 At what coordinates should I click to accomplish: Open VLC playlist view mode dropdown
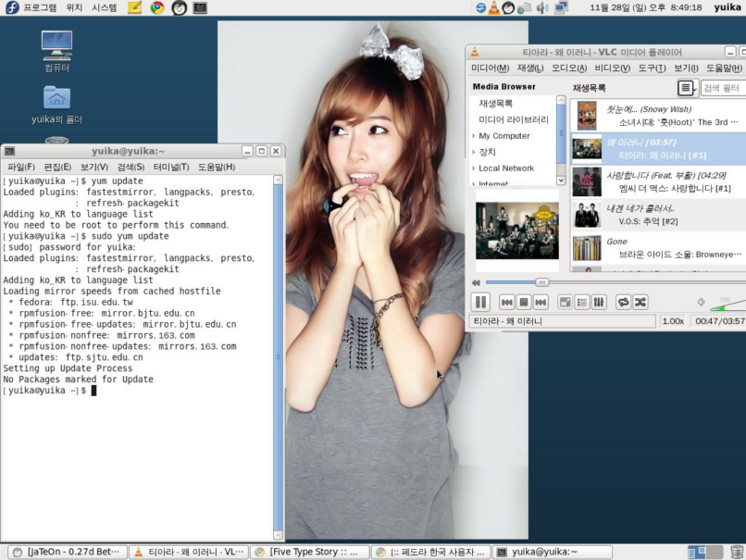[x=687, y=88]
